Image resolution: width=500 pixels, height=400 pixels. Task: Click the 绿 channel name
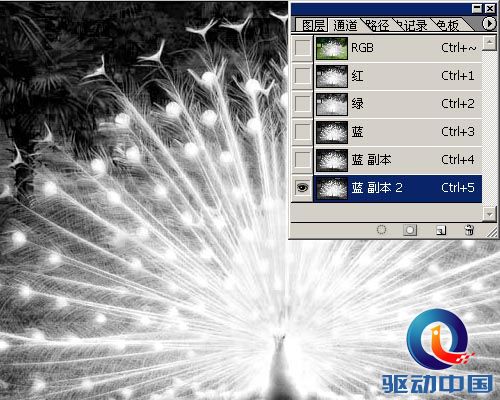[x=357, y=104]
